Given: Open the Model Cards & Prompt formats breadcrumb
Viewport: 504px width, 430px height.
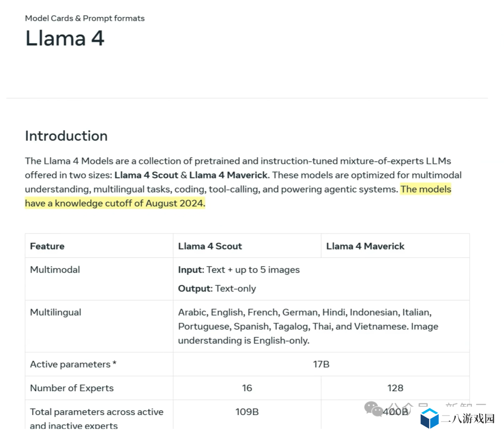Looking at the screenshot, I should pyautogui.click(x=84, y=18).
